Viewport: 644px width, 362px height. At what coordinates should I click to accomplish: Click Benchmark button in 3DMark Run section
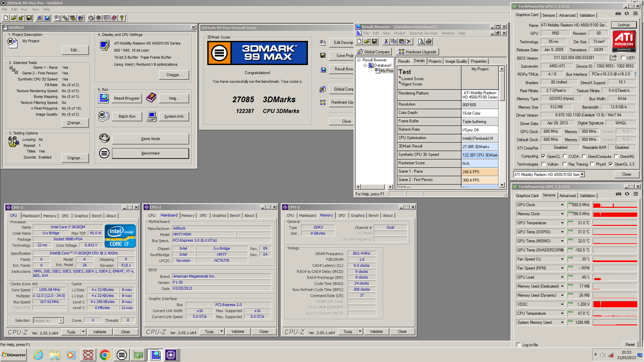pos(150,153)
